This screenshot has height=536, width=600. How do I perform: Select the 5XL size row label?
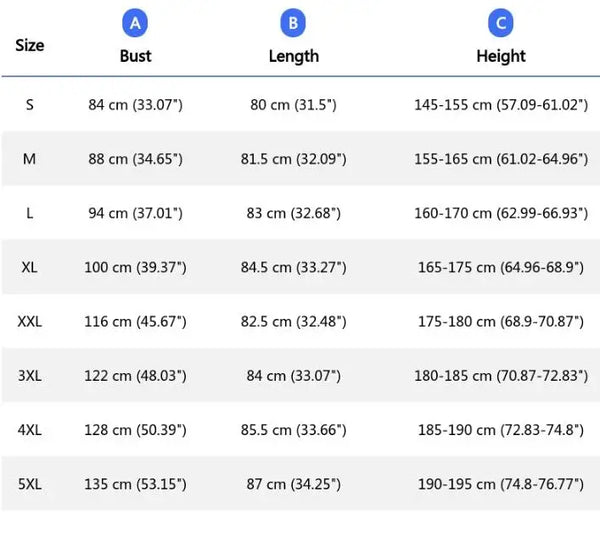30,484
